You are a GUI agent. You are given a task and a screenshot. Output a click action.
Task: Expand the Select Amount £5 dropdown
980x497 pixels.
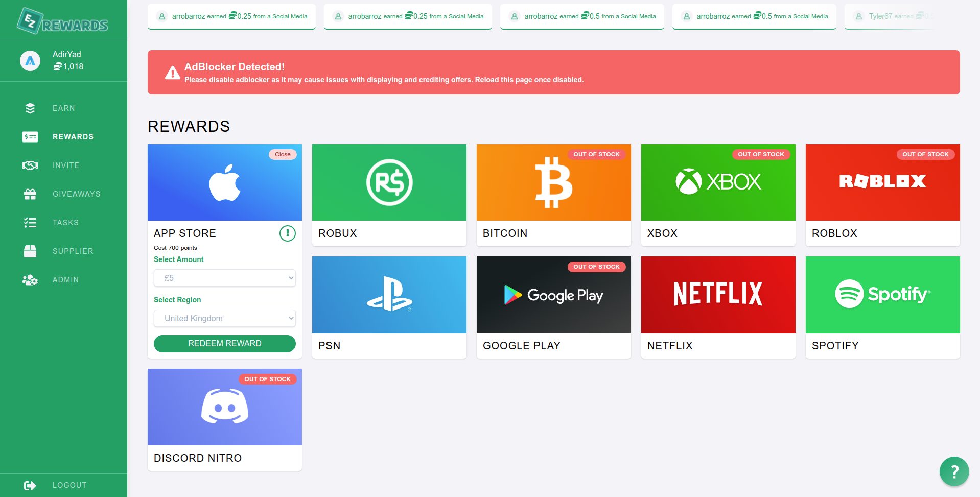pyautogui.click(x=225, y=278)
